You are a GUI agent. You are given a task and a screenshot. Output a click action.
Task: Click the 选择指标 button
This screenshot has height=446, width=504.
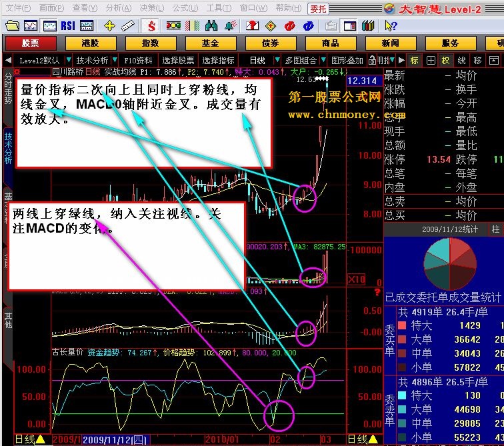coord(218,60)
